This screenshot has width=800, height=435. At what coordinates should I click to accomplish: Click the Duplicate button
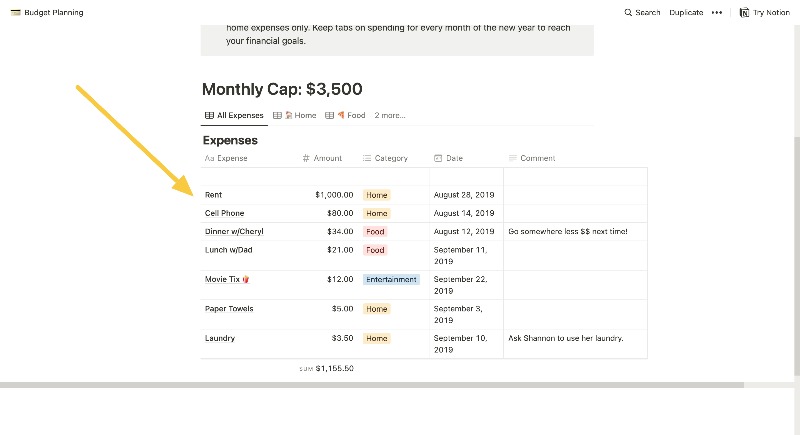point(686,12)
